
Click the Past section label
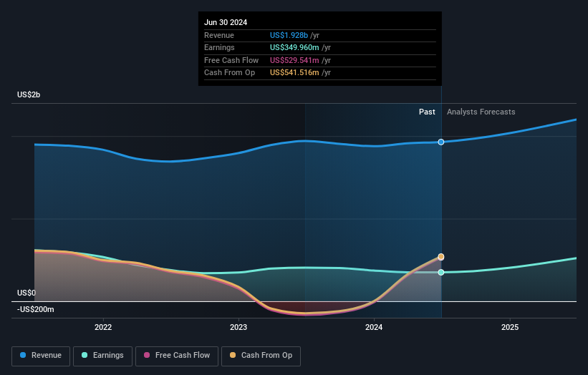427,112
